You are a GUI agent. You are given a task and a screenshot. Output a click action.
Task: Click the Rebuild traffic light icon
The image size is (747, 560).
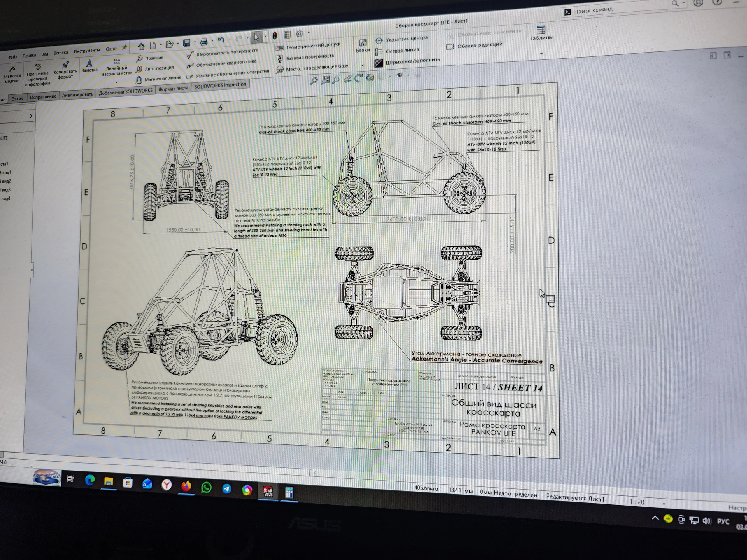tap(275, 36)
